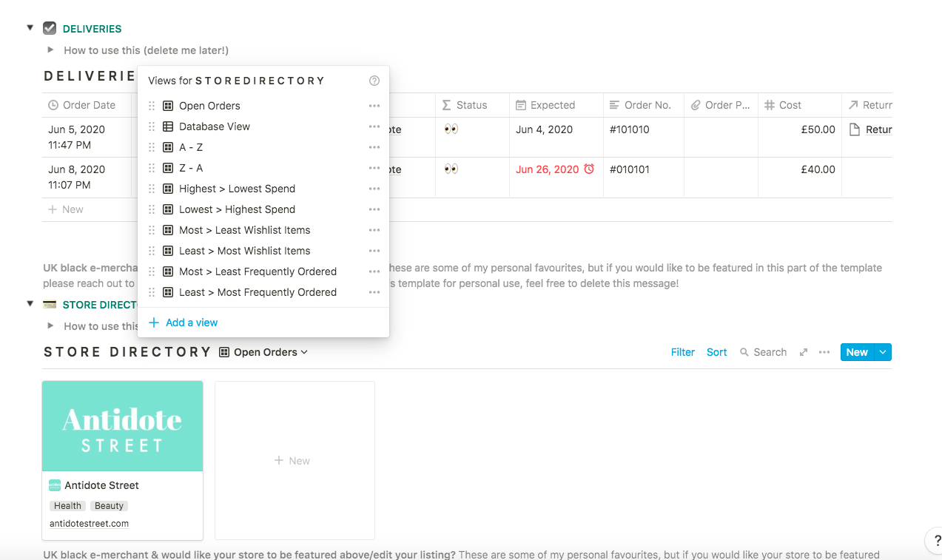Expand Store Directory 'How to use this' toggle
942x560 pixels.
pos(50,325)
